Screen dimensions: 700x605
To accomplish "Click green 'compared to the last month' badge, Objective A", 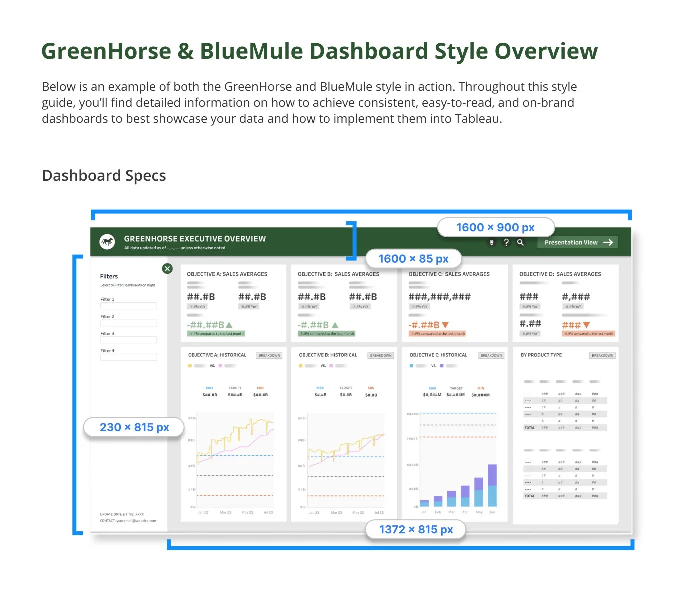I will coord(216,334).
